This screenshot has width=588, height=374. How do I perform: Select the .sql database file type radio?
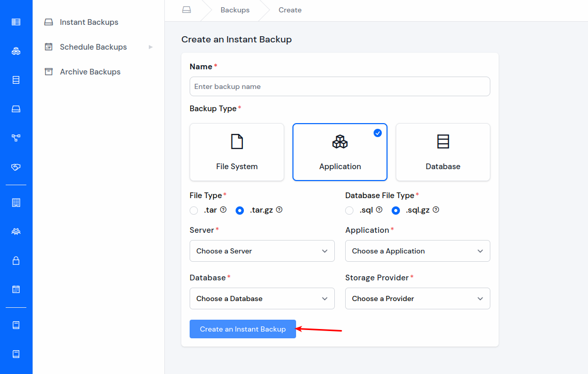click(349, 211)
